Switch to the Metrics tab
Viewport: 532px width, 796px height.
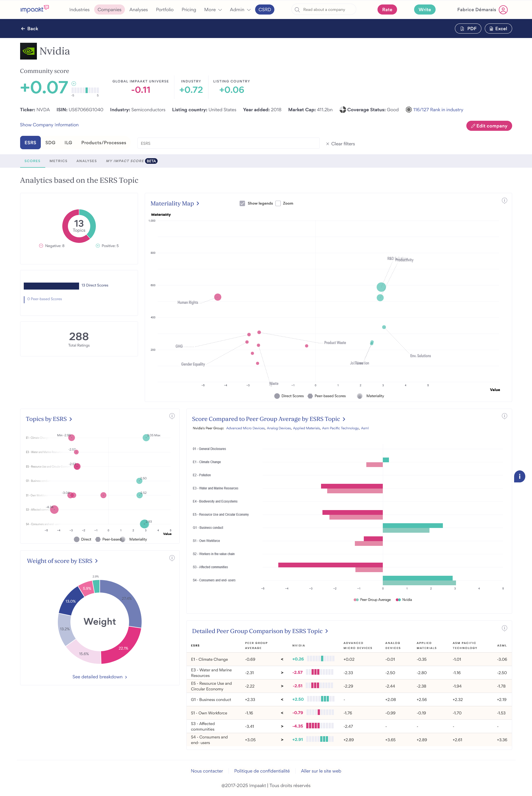click(x=58, y=161)
